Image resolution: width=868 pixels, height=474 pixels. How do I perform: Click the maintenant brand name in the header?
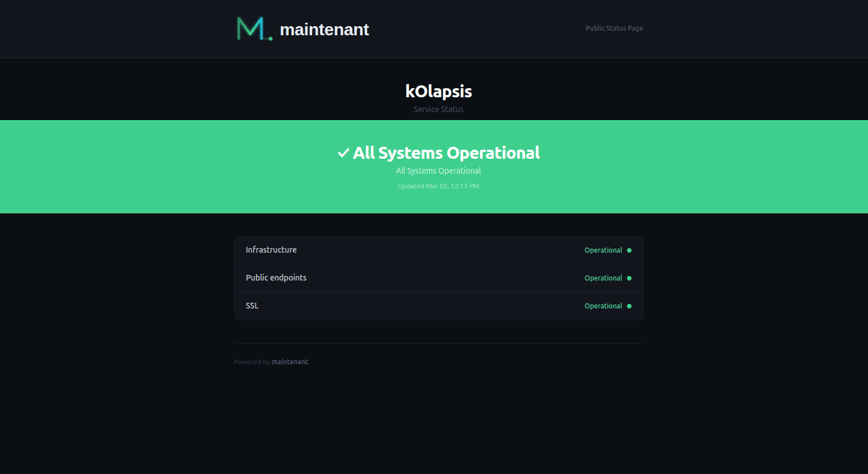[324, 30]
